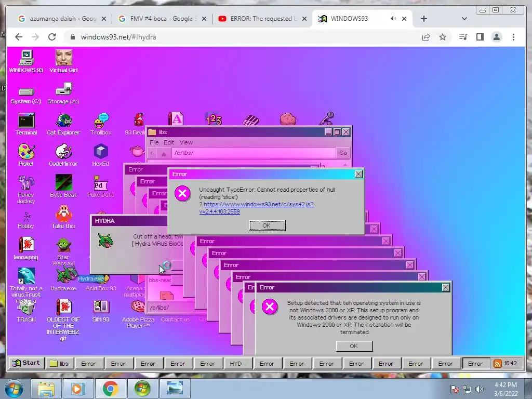Expand the Chrome tab search chevron
This screenshot has height=399, width=532.
(x=464, y=19)
